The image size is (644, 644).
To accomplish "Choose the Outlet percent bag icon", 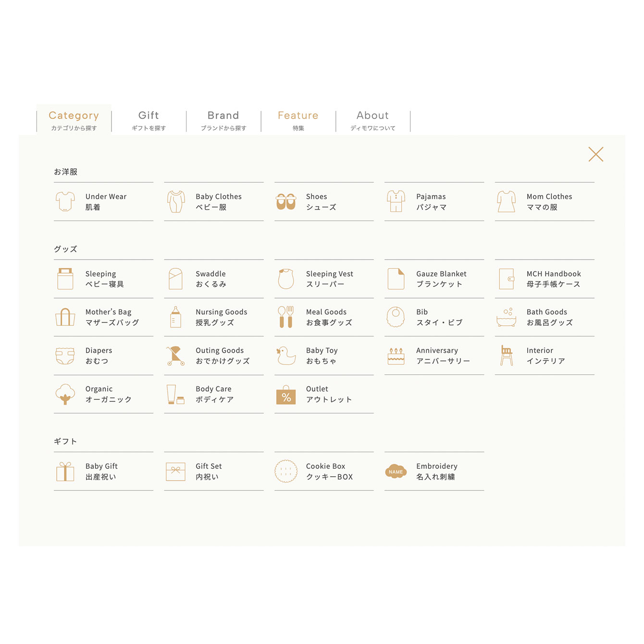I will (x=286, y=395).
